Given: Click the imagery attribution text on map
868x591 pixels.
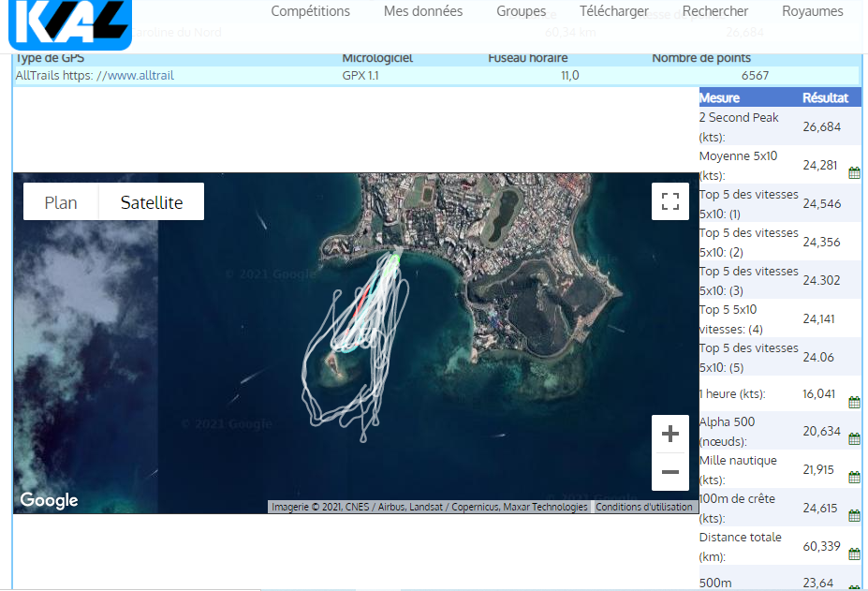Looking at the screenshot, I should pyautogui.click(x=430, y=507).
